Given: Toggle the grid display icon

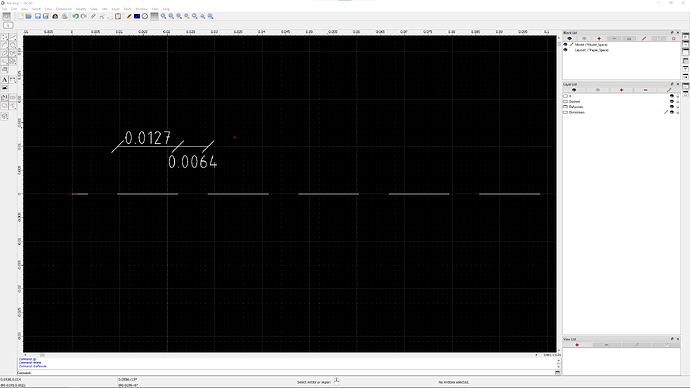Looking at the screenshot, I should coord(154,16).
